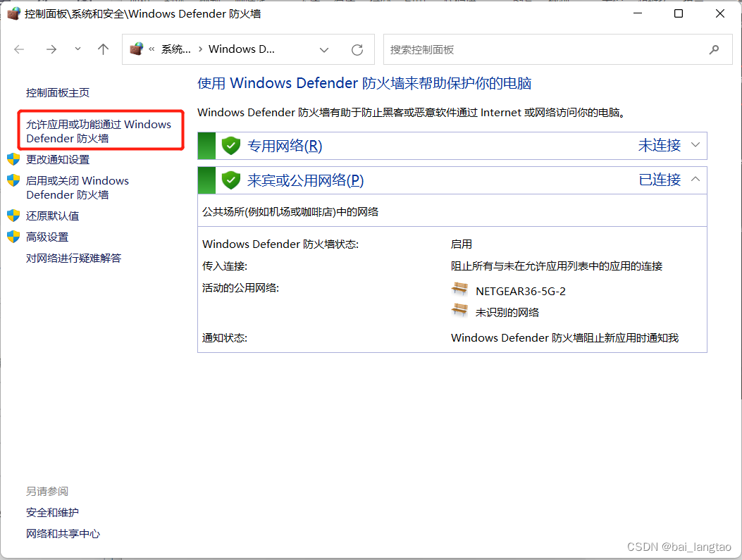
Task: Click the 未识别的网络 entry
Action: pyautogui.click(x=507, y=312)
